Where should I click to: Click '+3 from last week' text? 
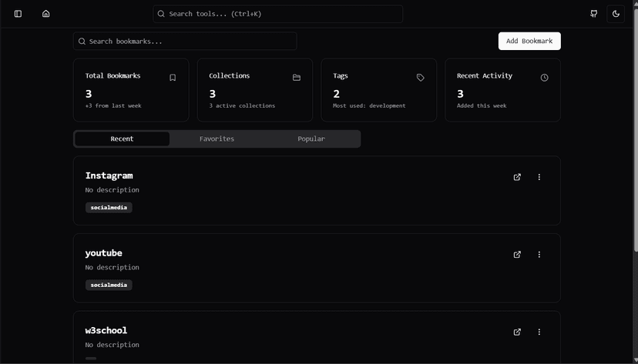pyautogui.click(x=113, y=105)
